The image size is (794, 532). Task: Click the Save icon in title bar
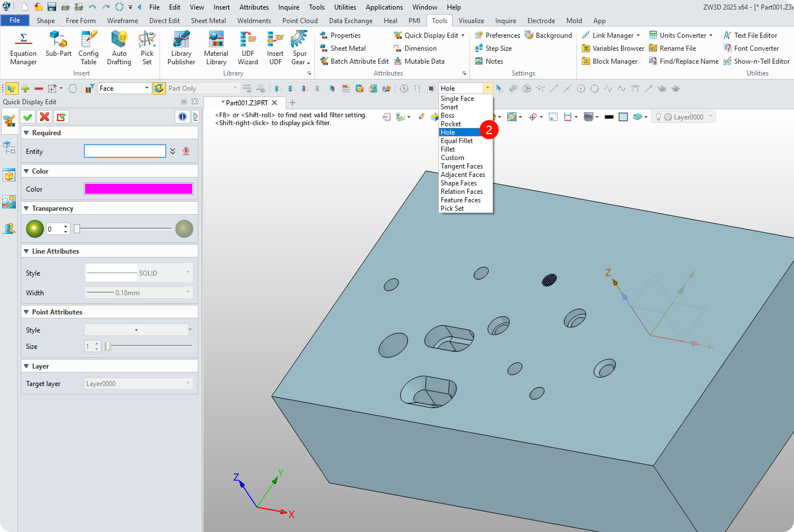tap(52, 7)
